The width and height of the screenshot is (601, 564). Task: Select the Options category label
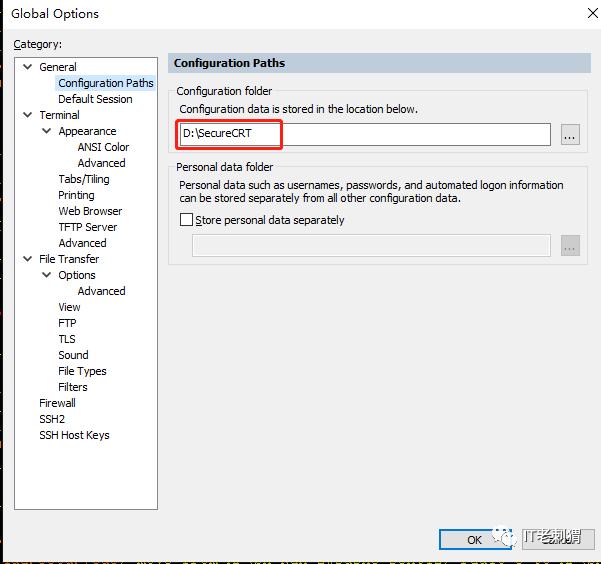pyautogui.click(x=77, y=275)
